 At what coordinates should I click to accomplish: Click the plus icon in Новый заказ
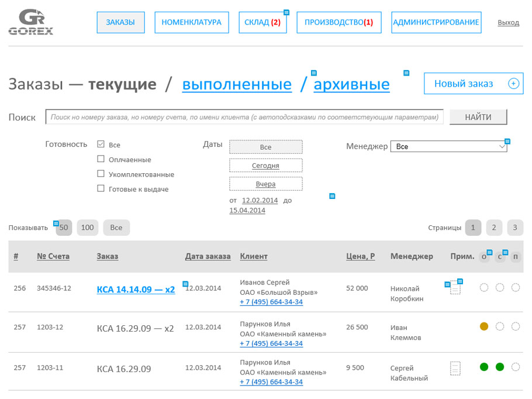click(513, 84)
